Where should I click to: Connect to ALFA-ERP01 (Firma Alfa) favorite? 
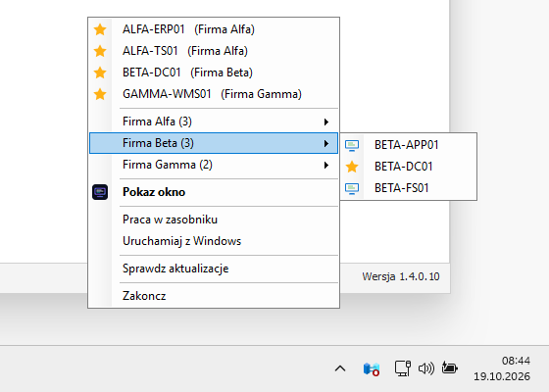coord(214,29)
